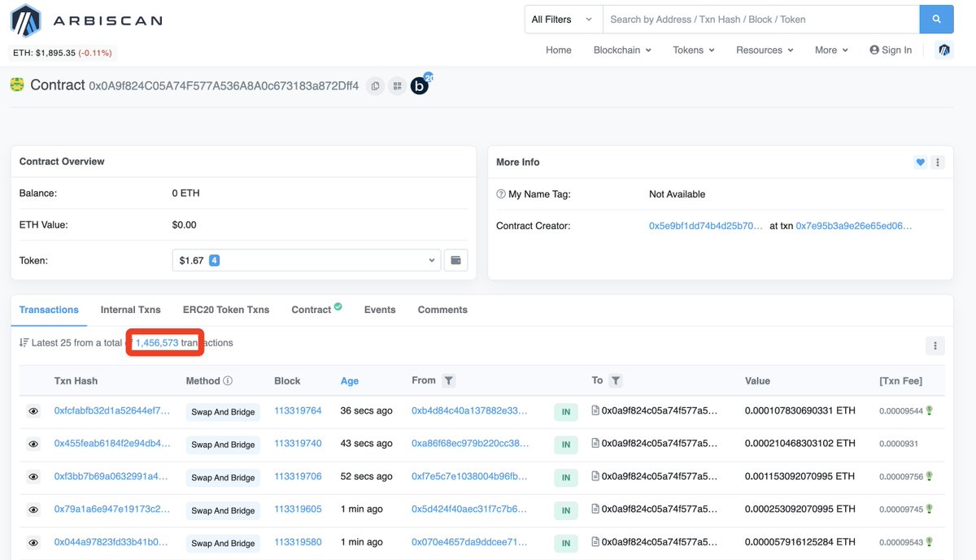
Task: Focus the address/txn hash search field
Action: pos(760,19)
